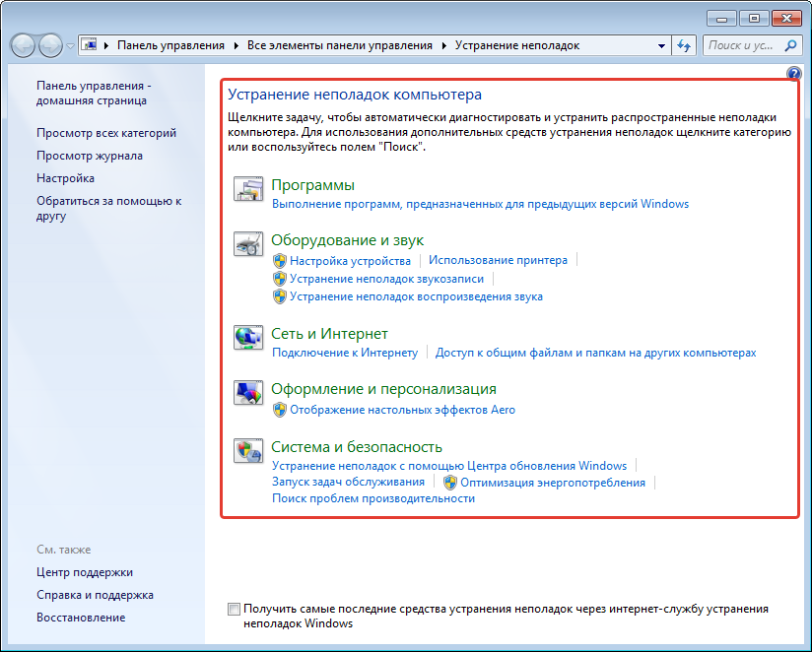Image resolution: width=812 pixels, height=652 pixels.
Task: Select Устранение неполадок breadcrumb segment
Action: [517, 45]
